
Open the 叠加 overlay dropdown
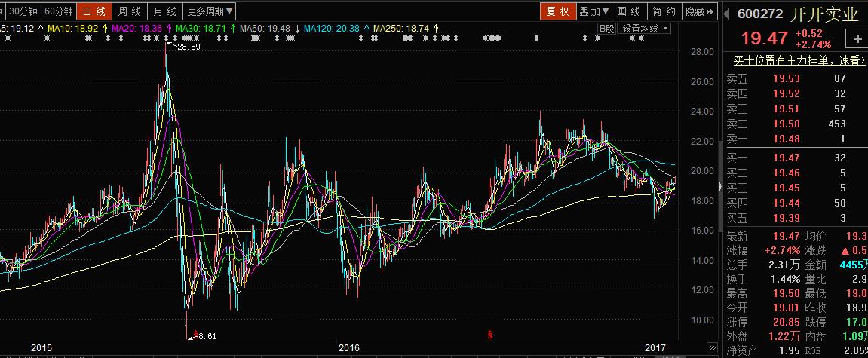point(594,11)
